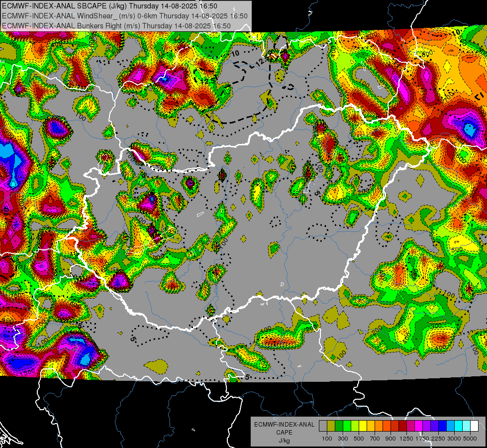
Task: Click the legend value 300
Action: point(343,439)
